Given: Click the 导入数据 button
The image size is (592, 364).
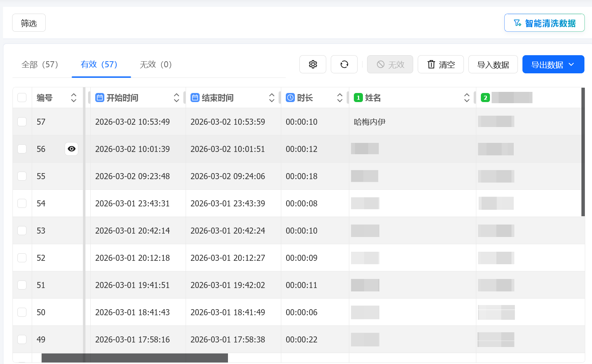Looking at the screenshot, I should pyautogui.click(x=493, y=65).
